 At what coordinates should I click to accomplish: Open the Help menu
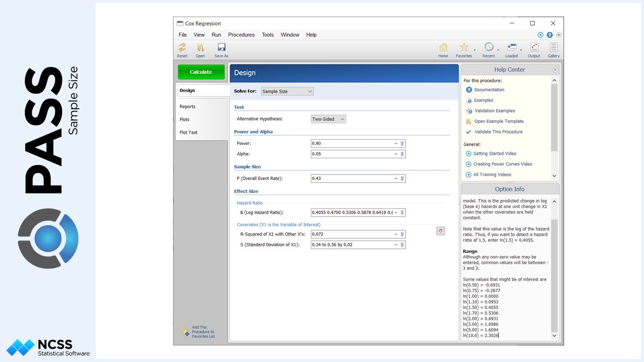[311, 35]
